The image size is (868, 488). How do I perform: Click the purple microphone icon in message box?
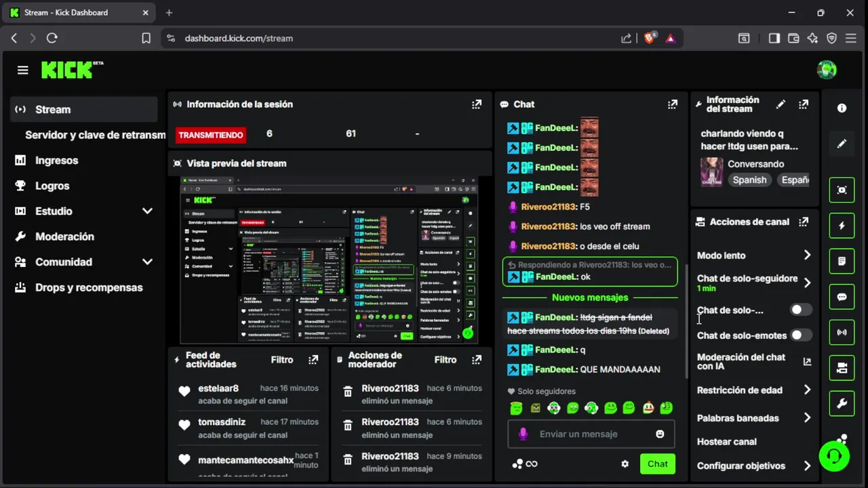[523, 434]
